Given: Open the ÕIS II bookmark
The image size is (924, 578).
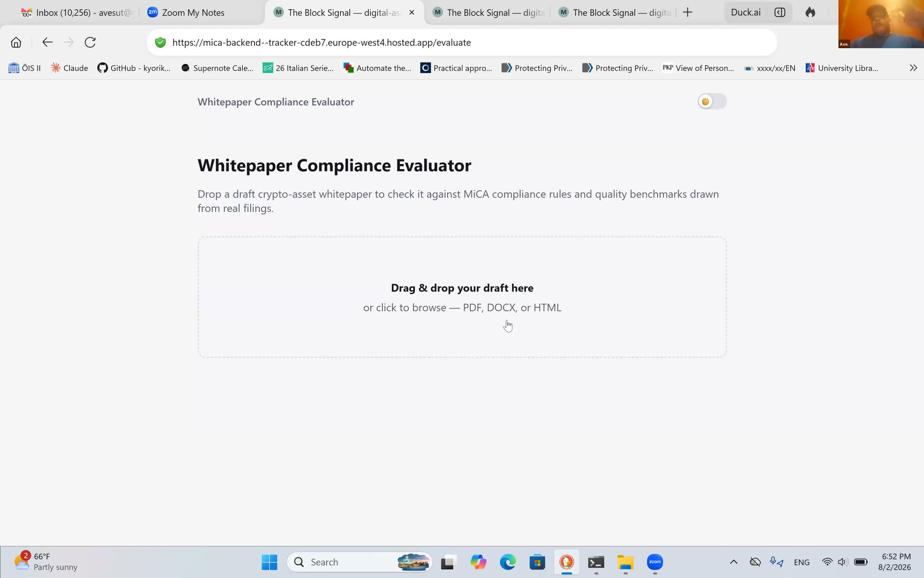Looking at the screenshot, I should point(25,68).
